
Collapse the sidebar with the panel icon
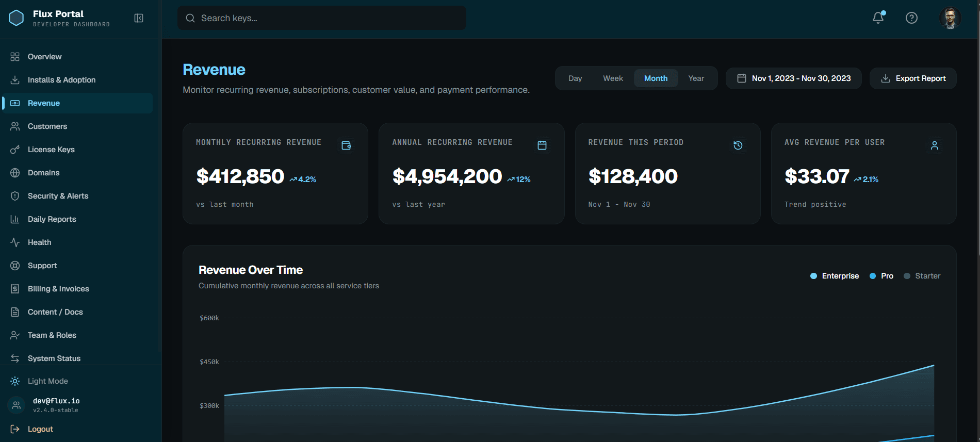(x=139, y=18)
